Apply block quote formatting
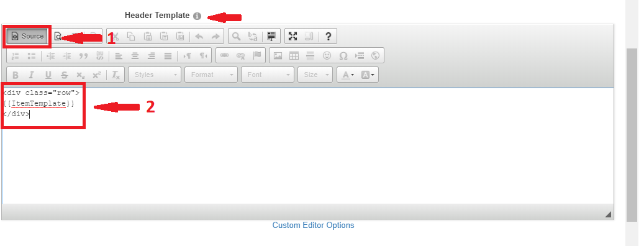 [x=83, y=56]
